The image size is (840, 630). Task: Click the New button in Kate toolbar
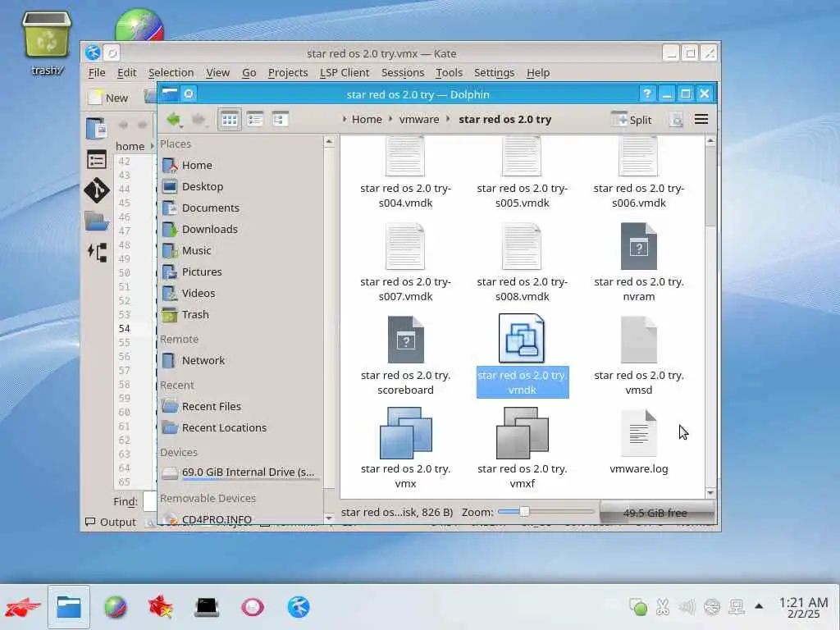[109, 98]
